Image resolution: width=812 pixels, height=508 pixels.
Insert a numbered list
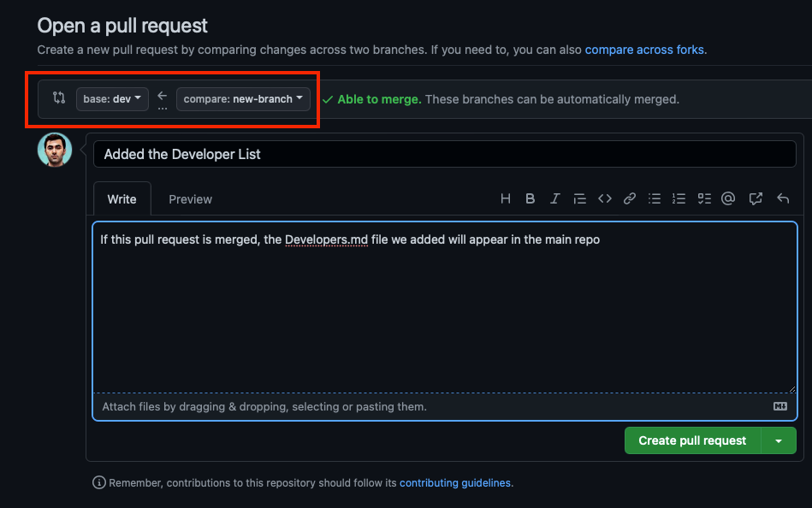679,198
